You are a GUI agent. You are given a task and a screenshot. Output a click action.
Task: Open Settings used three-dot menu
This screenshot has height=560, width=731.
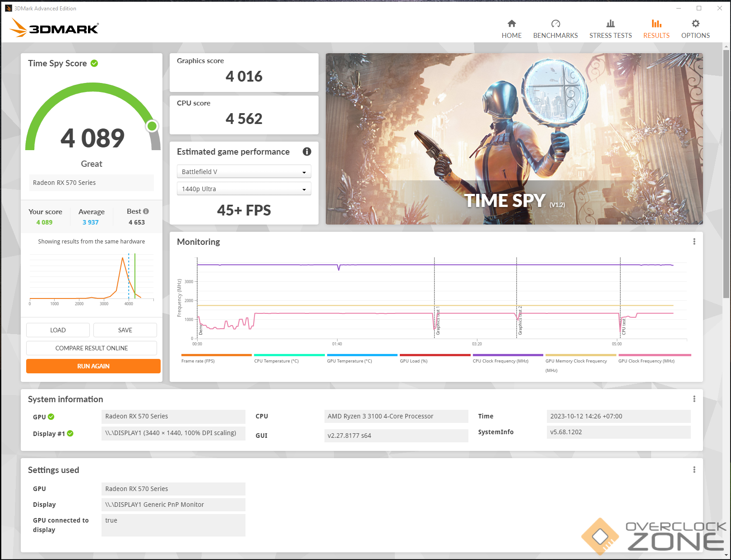pyautogui.click(x=694, y=470)
